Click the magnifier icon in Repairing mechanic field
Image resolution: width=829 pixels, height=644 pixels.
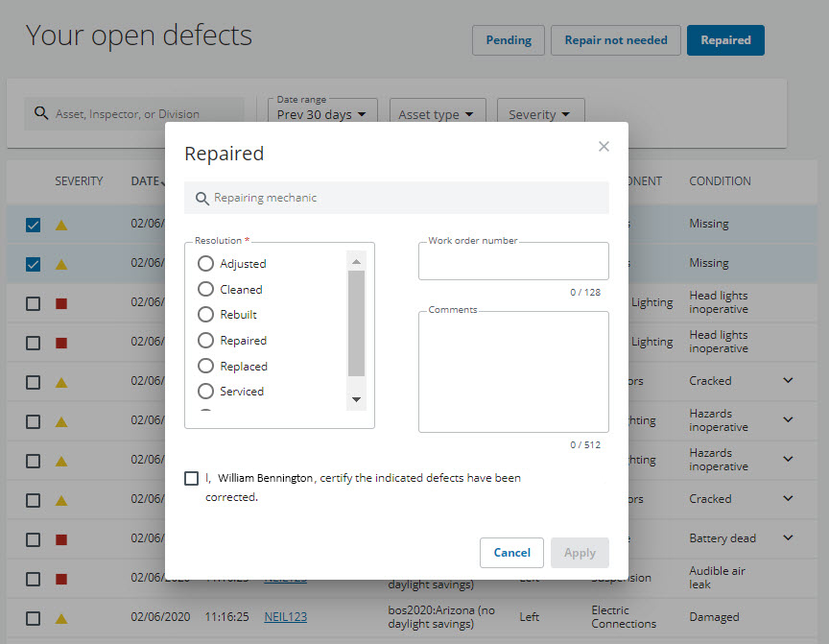202,198
